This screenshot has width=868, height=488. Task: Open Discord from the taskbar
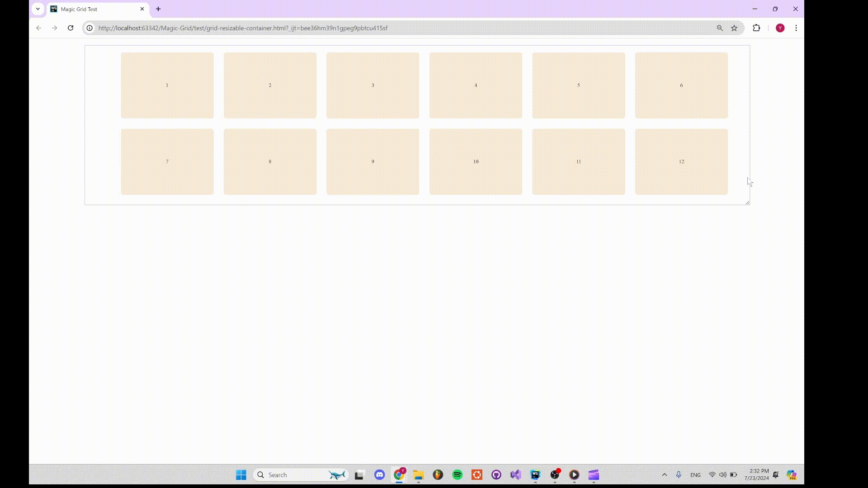point(379,475)
